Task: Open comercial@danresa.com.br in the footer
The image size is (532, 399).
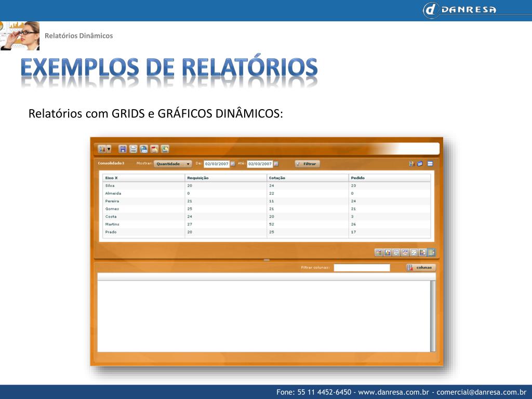Action: pos(482,392)
